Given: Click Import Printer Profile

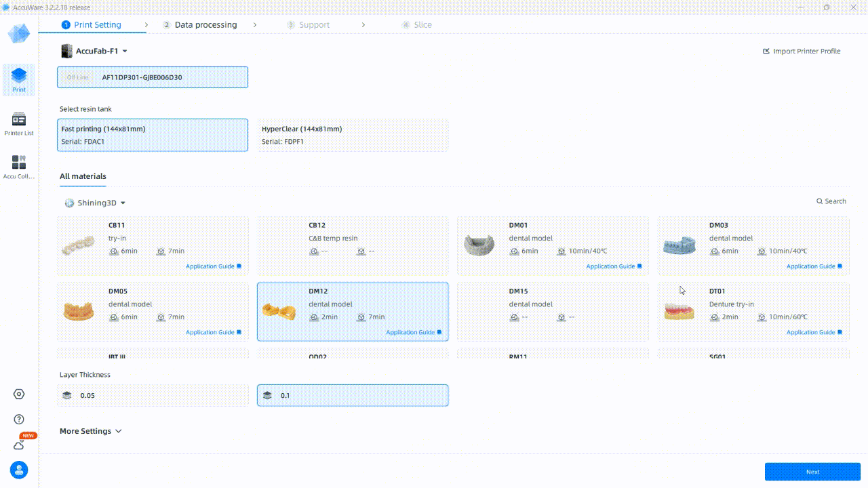Looking at the screenshot, I should point(802,51).
